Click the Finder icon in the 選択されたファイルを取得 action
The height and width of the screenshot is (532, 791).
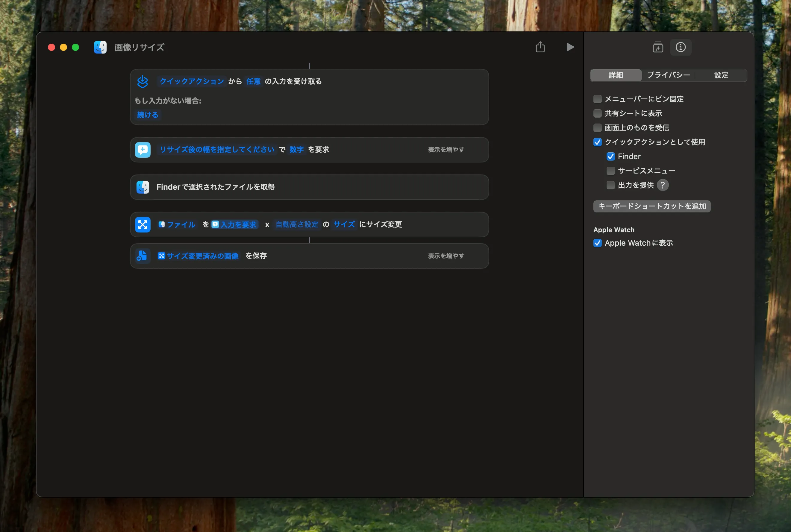(x=143, y=187)
